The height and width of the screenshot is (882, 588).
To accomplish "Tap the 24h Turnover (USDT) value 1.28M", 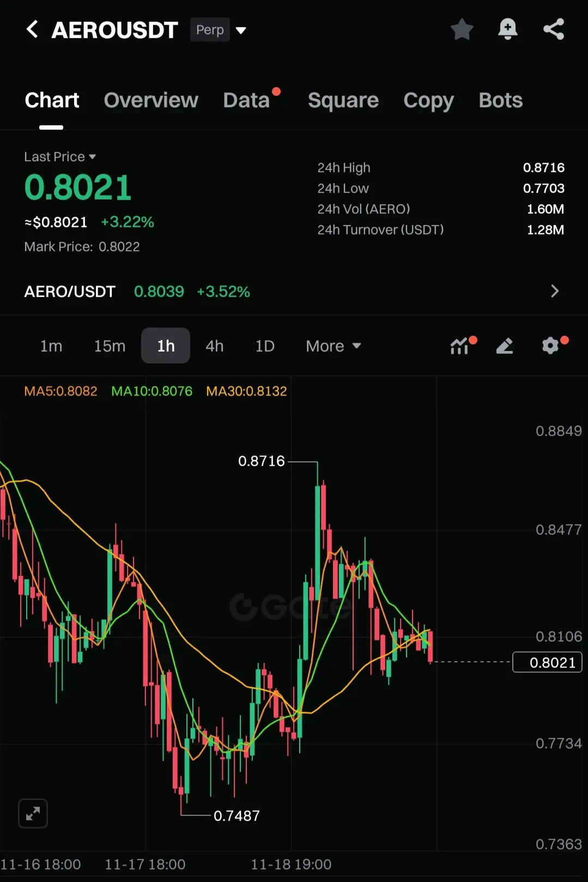I will [545, 230].
